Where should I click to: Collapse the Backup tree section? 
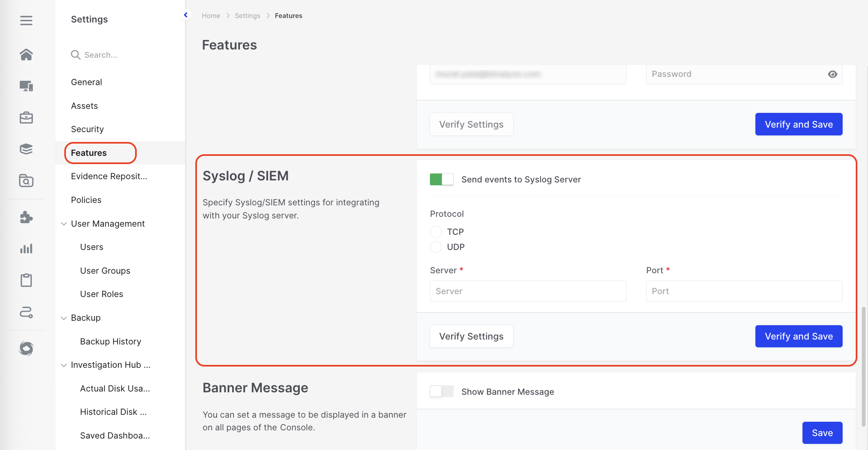pyautogui.click(x=64, y=318)
